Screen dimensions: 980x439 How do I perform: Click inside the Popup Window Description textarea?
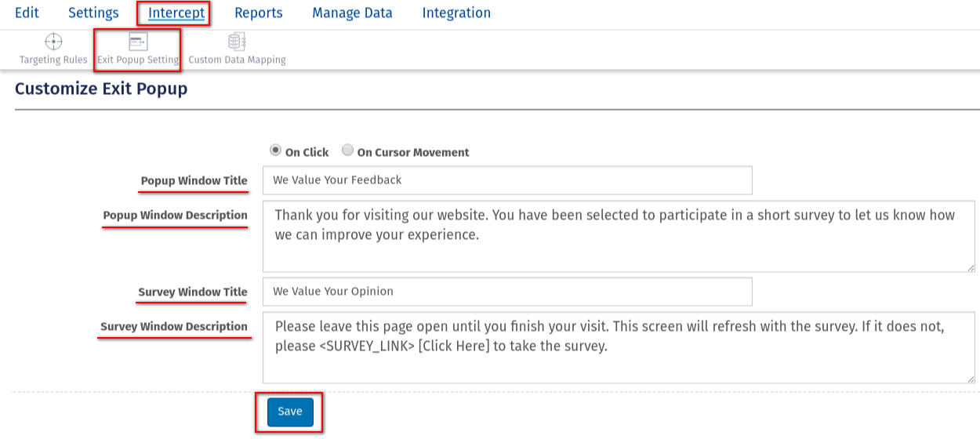[x=619, y=236]
